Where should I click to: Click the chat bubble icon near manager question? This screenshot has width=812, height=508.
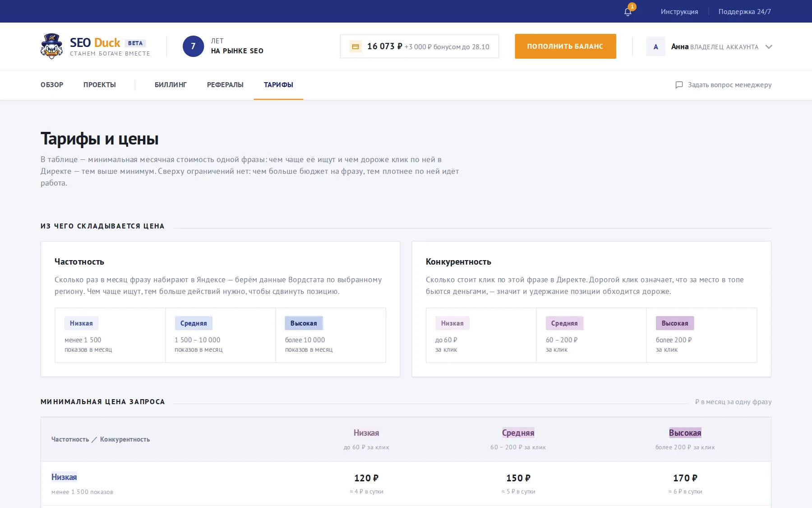[x=679, y=85]
